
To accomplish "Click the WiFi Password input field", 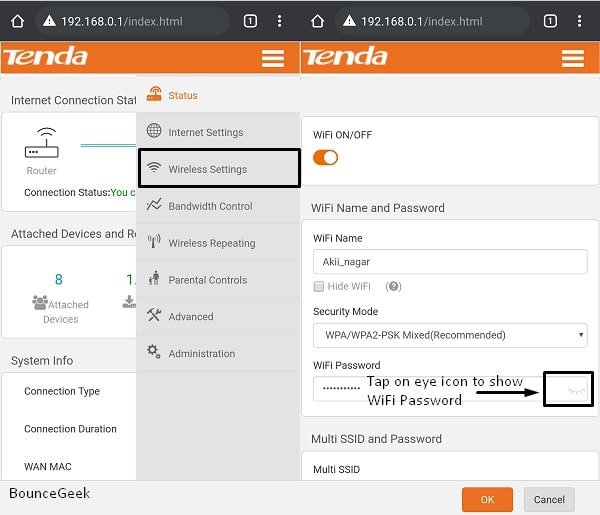I will 450,389.
